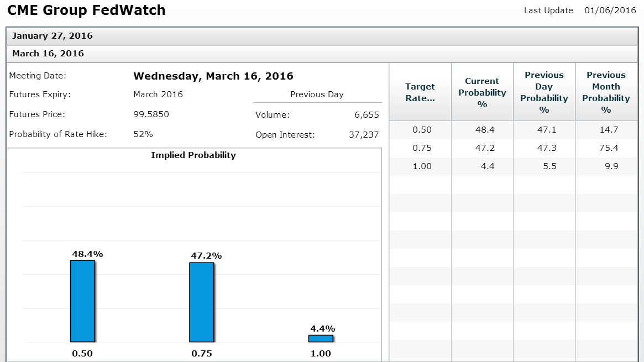644x362 pixels.
Task: Expand the January 27, 2016 meeting section
Action: coord(322,36)
